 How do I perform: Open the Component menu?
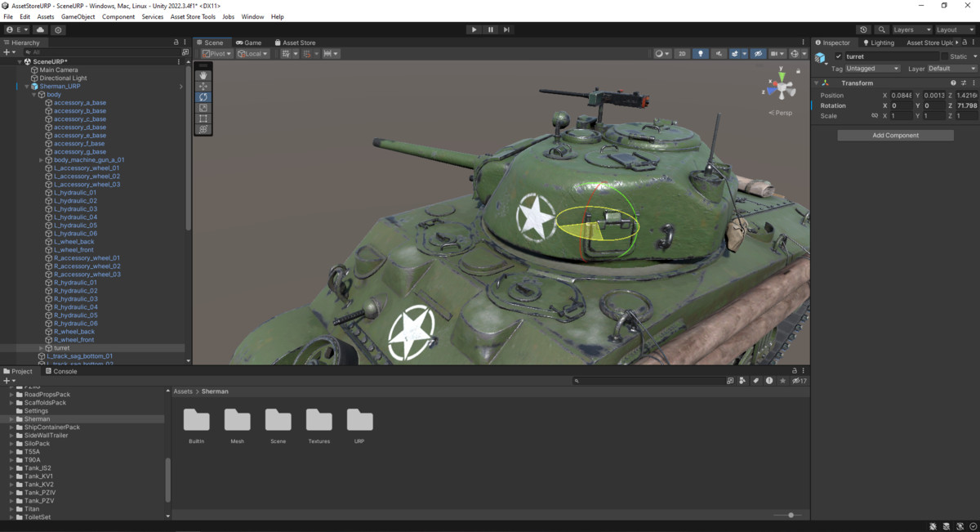point(118,16)
